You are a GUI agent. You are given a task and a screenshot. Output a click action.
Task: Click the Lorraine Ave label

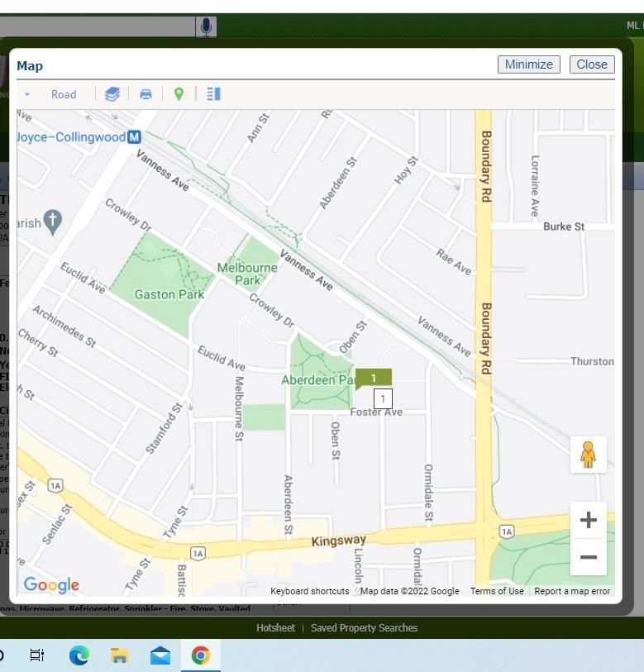tap(535, 186)
